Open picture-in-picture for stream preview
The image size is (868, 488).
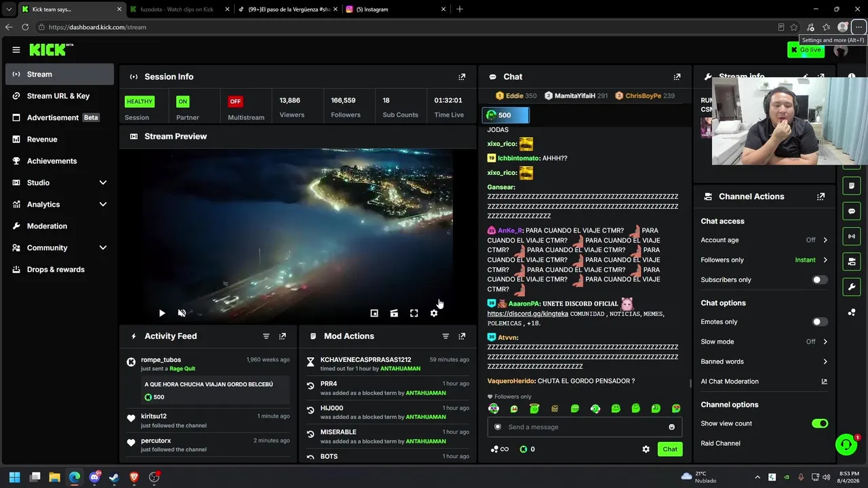(x=374, y=313)
